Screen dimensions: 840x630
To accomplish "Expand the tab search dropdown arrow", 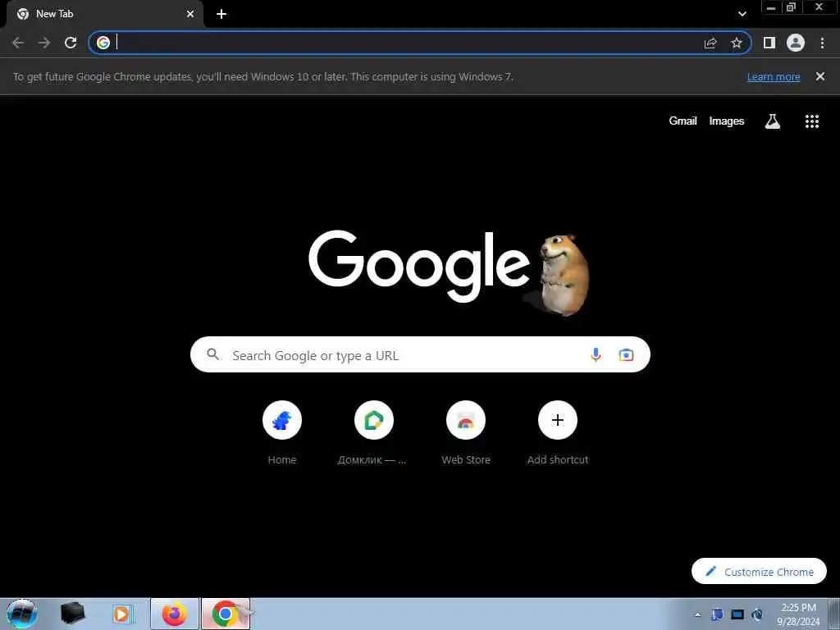I will (x=742, y=14).
